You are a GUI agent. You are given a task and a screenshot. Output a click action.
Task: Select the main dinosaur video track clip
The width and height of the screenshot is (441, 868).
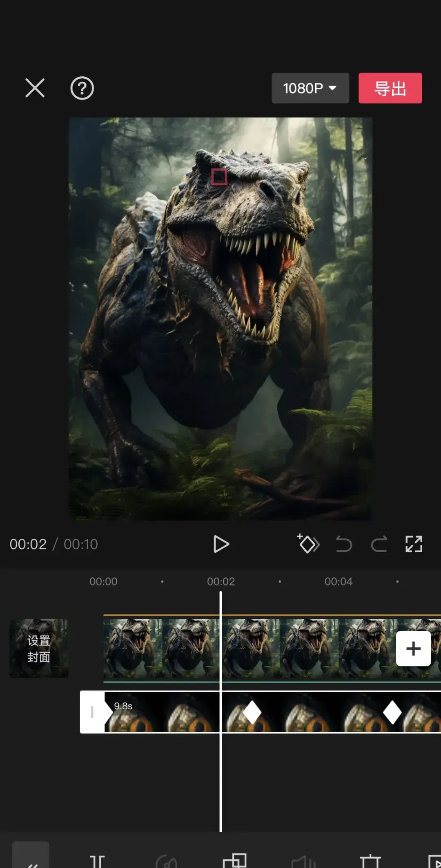(x=272, y=649)
